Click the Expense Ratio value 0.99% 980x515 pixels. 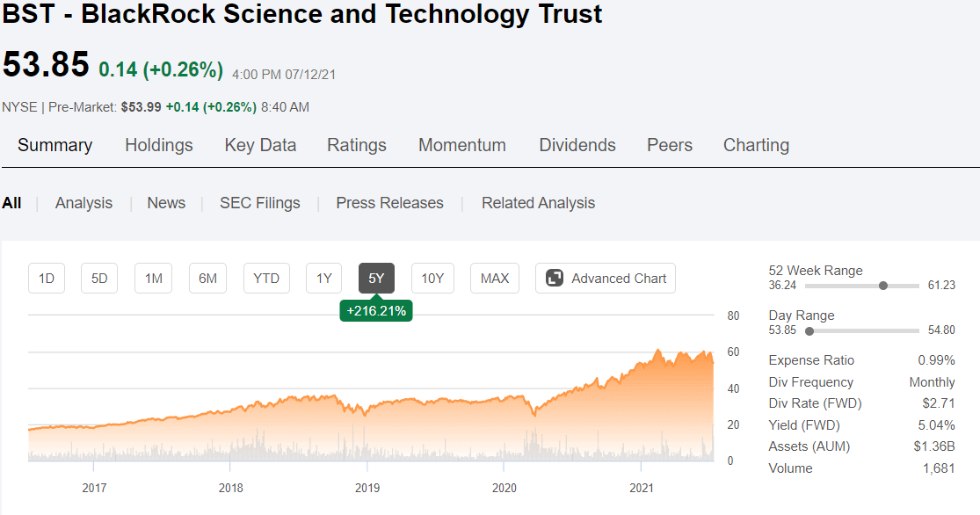click(936, 360)
